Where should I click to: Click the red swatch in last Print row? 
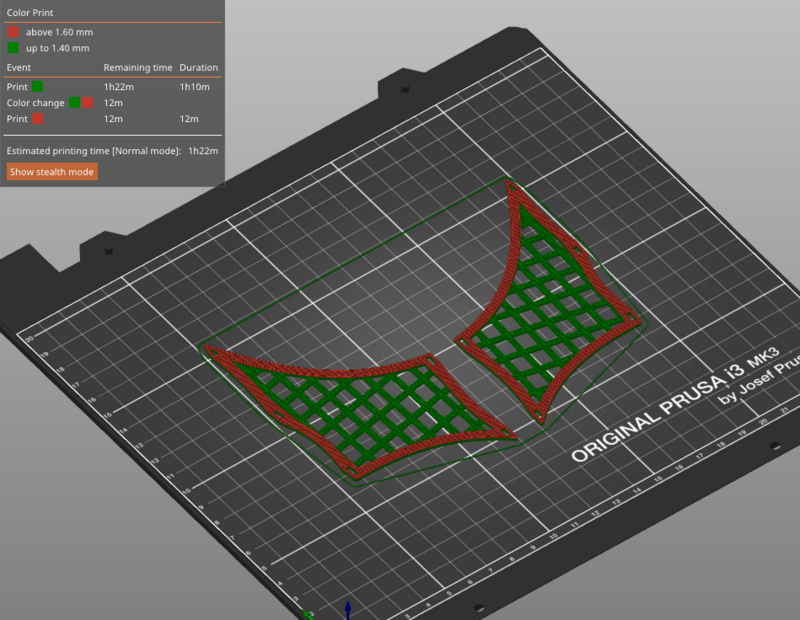37,119
